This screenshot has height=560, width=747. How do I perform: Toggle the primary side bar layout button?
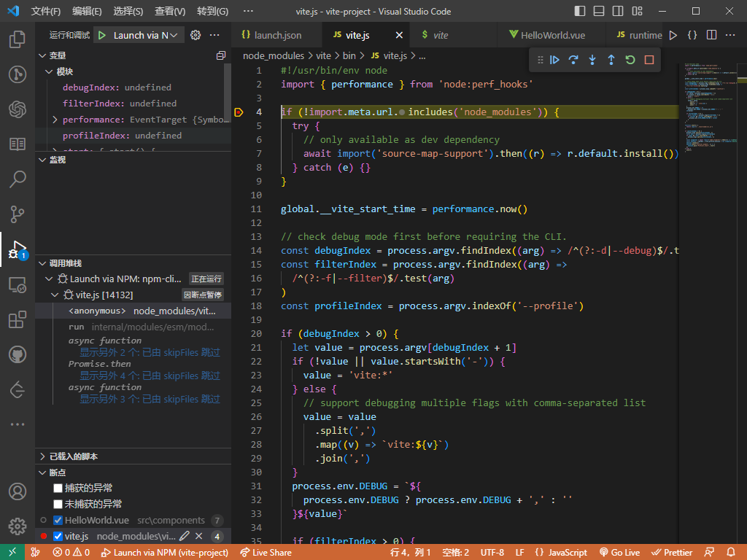580,11
